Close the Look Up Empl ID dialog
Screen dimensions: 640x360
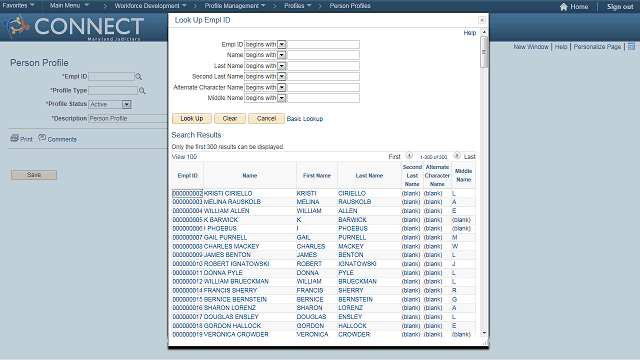click(482, 20)
